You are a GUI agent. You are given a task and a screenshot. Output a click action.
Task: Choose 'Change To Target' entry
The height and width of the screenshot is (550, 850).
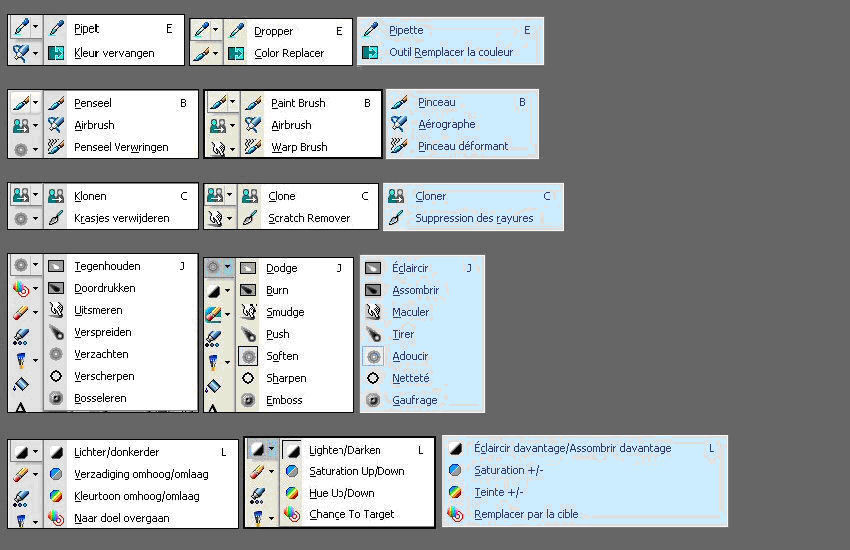[x=357, y=514]
